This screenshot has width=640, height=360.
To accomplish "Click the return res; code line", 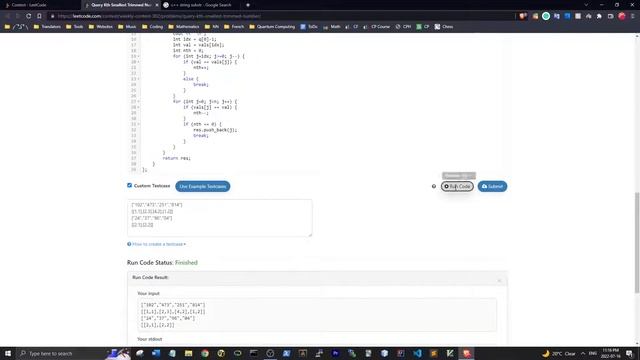I will click(x=177, y=158).
